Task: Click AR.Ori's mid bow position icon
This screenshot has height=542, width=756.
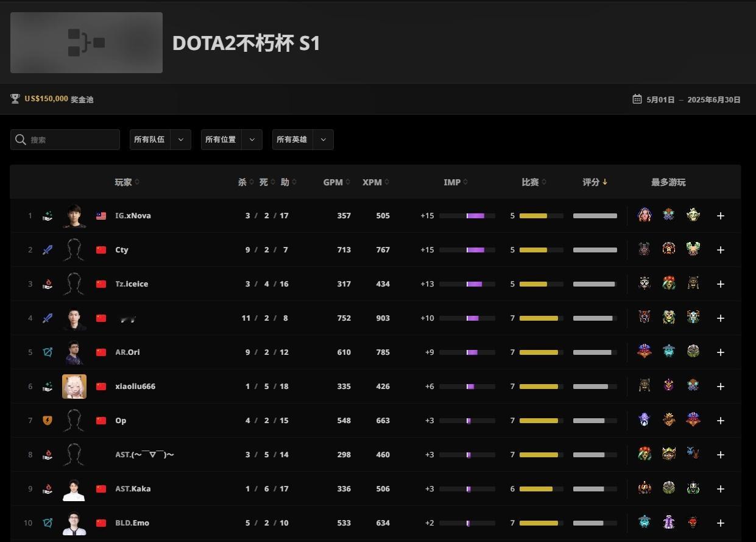Action: click(x=48, y=352)
